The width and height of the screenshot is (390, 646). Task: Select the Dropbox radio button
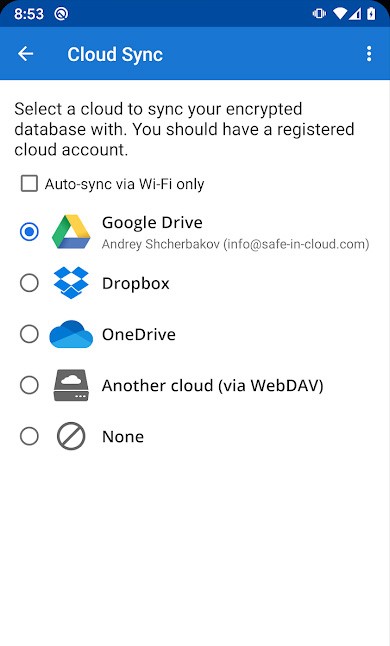[x=29, y=283]
